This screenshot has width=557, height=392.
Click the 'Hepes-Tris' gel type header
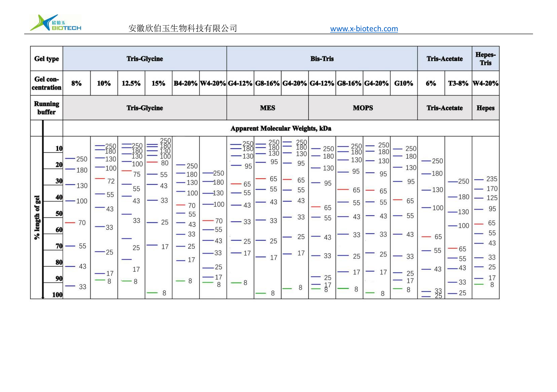485,59
